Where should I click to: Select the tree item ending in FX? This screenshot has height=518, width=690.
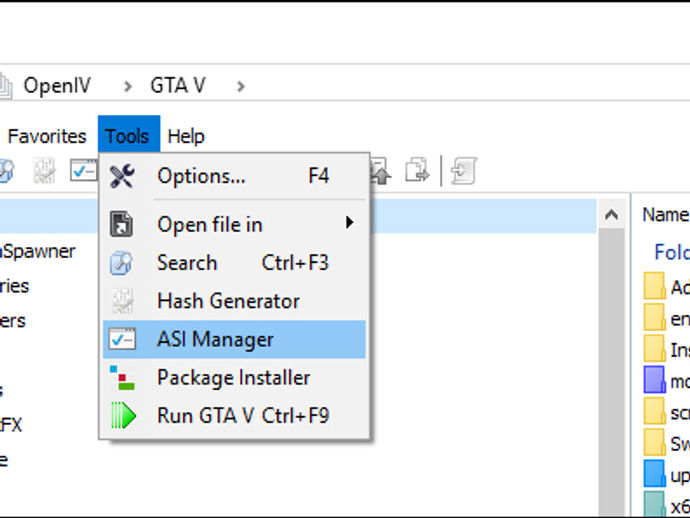(x=11, y=425)
